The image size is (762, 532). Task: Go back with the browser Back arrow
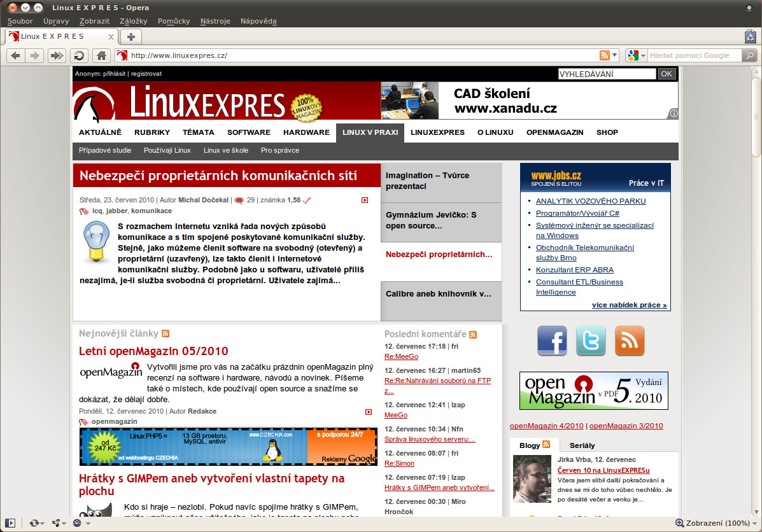[15, 55]
